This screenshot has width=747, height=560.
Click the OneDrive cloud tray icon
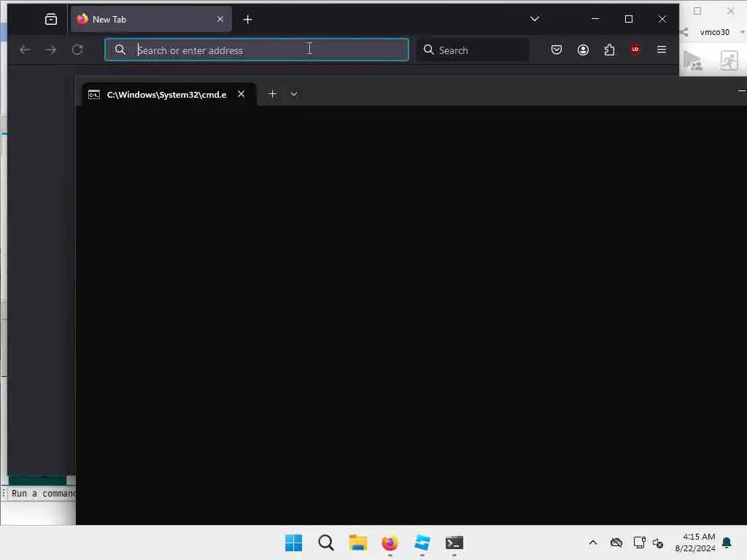click(616, 542)
